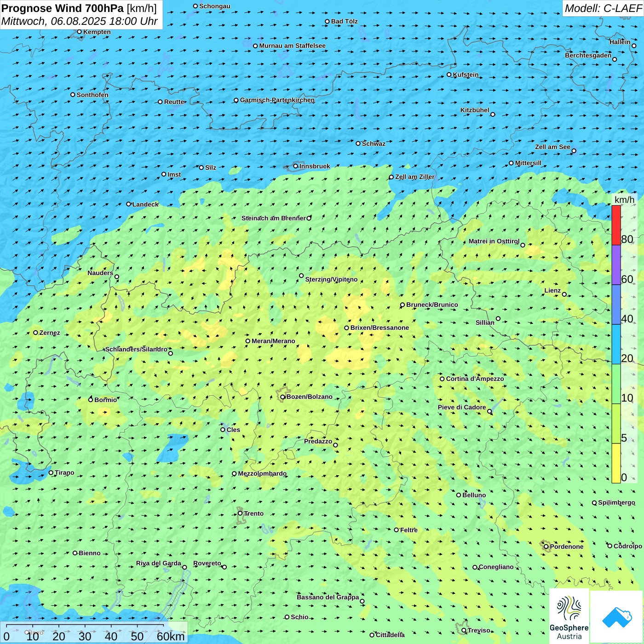The height and width of the screenshot is (644, 644).
Task: Select the 'Matrei in Osttirol' label
Action: tap(494, 241)
